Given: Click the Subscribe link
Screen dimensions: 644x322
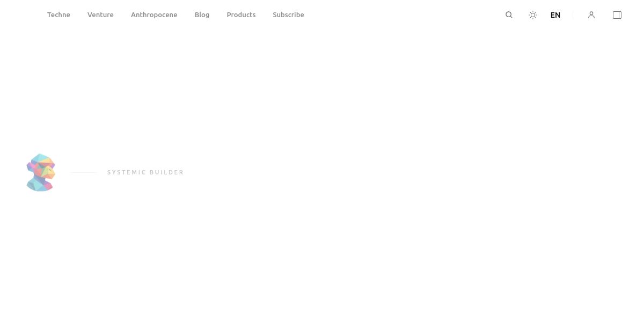Looking at the screenshot, I should 288,15.
